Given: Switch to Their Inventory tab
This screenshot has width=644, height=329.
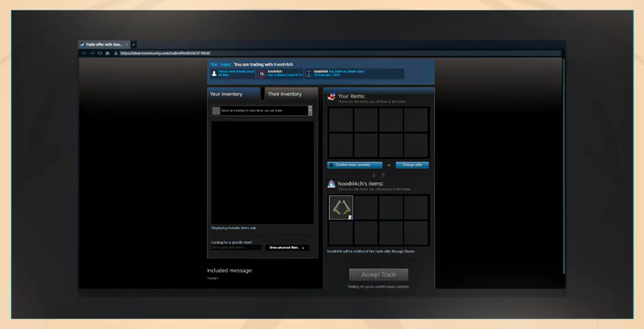Looking at the screenshot, I should point(291,94).
